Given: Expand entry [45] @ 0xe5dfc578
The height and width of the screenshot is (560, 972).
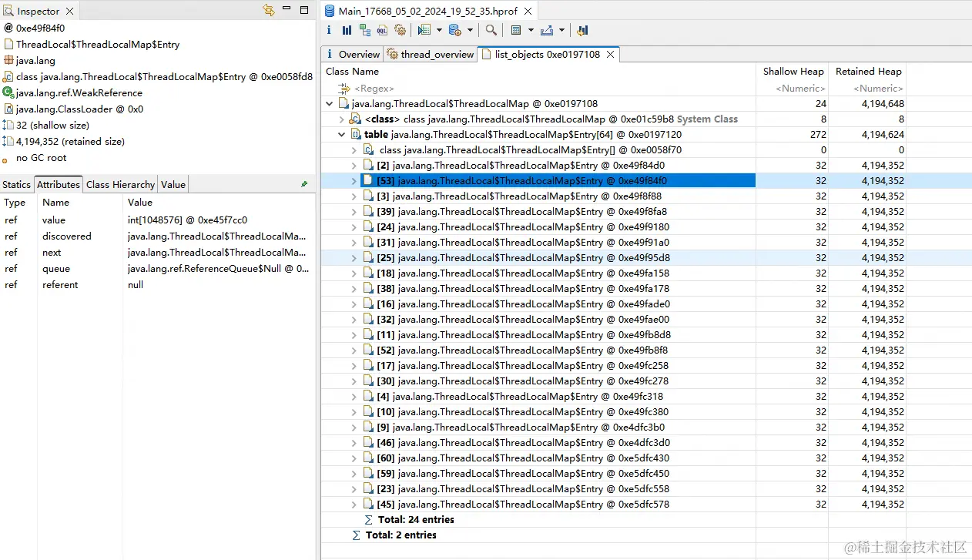Looking at the screenshot, I should click(354, 504).
